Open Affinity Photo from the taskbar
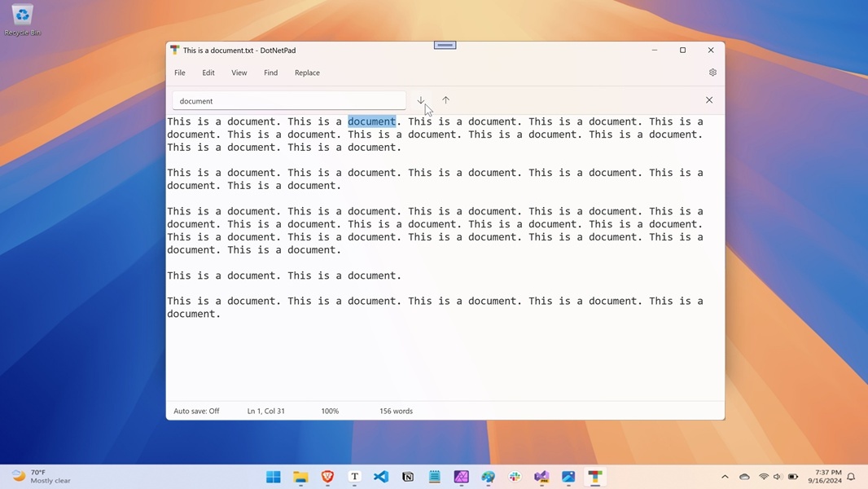This screenshot has width=868, height=489. [461, 477]
